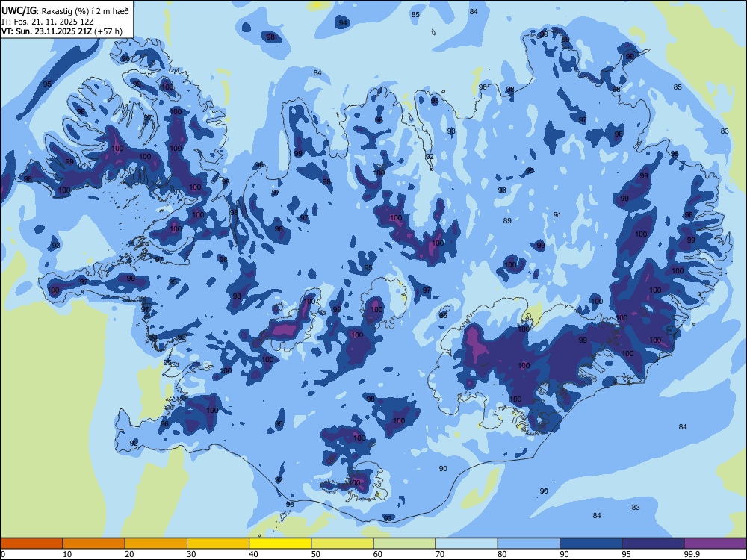The height and width of the screenshot is (560, 747).
Task: Click the purple above-99.9 legend swatch
Action: click(715, 544)
